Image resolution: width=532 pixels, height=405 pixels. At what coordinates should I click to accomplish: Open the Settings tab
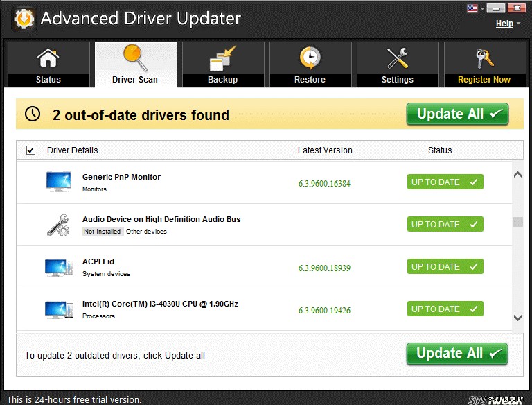(x=397, y=64)
